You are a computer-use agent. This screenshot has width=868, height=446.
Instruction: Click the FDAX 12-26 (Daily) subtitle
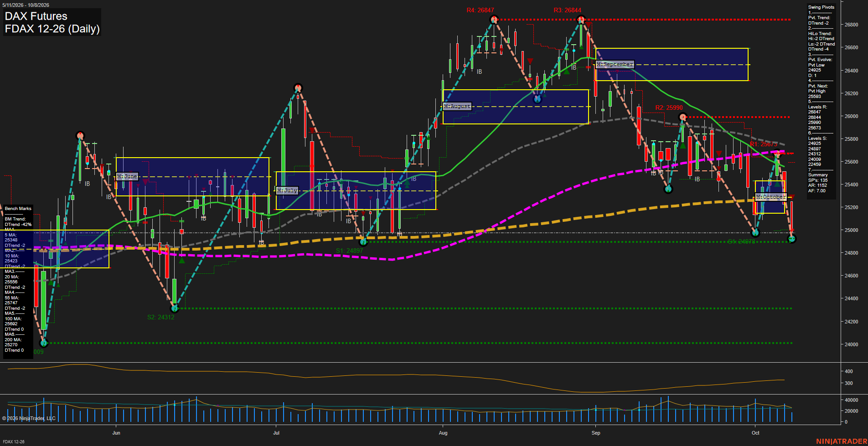tap(52, 29)
